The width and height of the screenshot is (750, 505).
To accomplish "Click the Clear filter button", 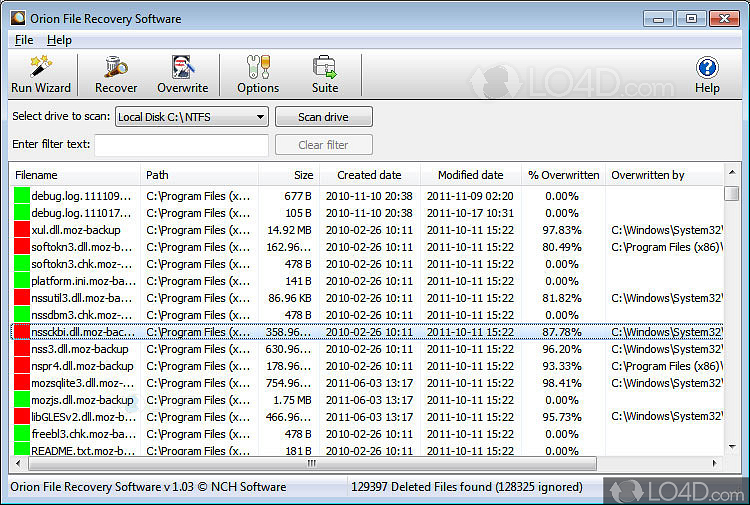I will 323,144.
